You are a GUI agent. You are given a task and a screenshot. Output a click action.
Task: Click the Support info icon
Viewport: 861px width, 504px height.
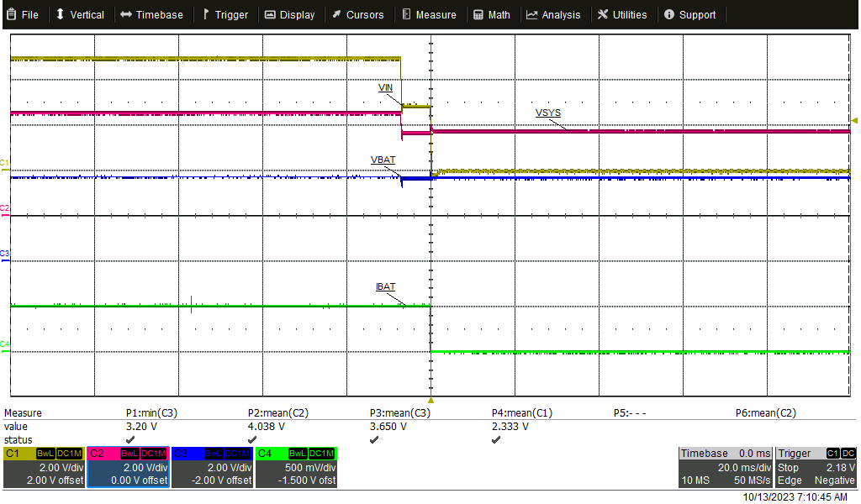click(668, 13)
